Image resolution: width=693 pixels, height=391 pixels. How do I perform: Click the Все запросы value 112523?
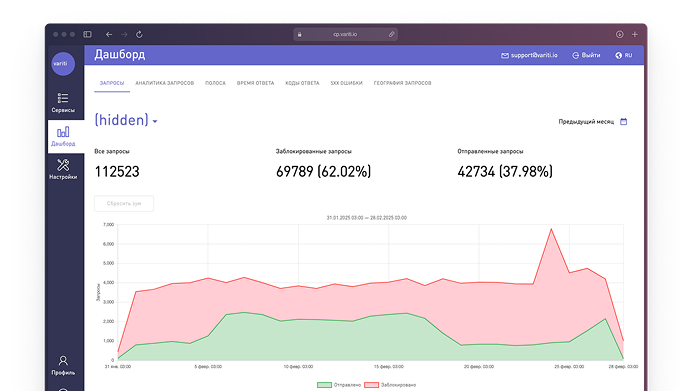(117, 172)
